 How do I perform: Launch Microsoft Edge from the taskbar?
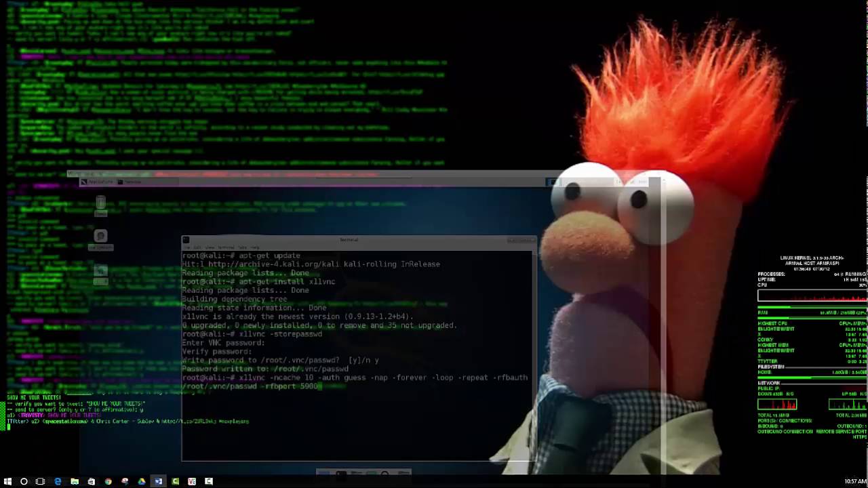(x=58, y=481)
